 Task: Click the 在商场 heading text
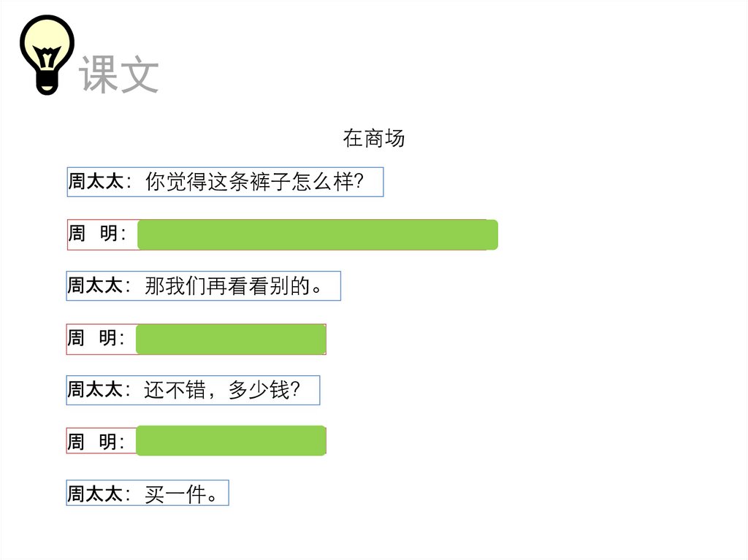click(373, 138)
